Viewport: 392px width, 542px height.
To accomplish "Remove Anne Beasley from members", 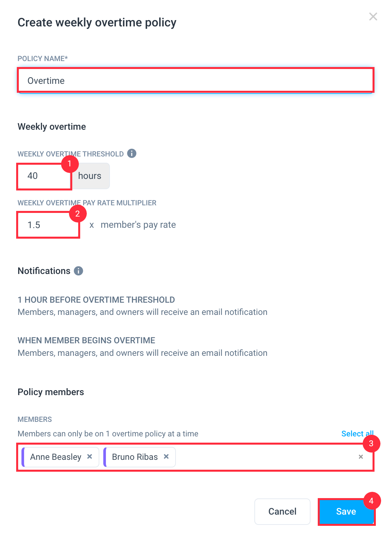I will [89, 457].
